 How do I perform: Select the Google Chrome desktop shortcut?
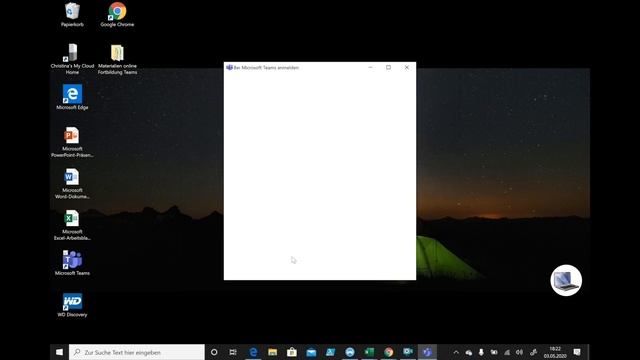[x=117, y=14]
